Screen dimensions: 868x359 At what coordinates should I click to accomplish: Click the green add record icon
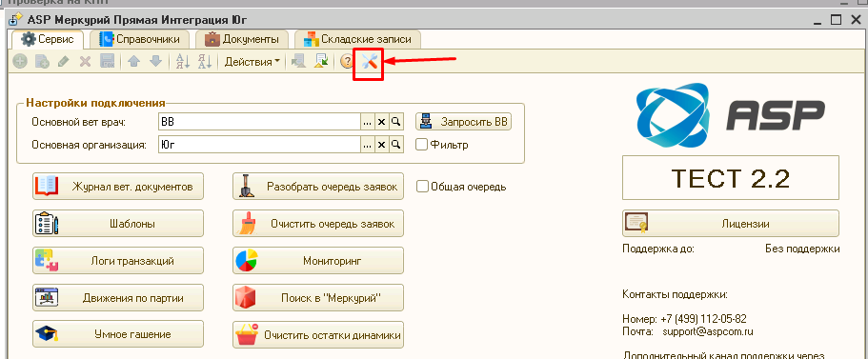[20, 61]
